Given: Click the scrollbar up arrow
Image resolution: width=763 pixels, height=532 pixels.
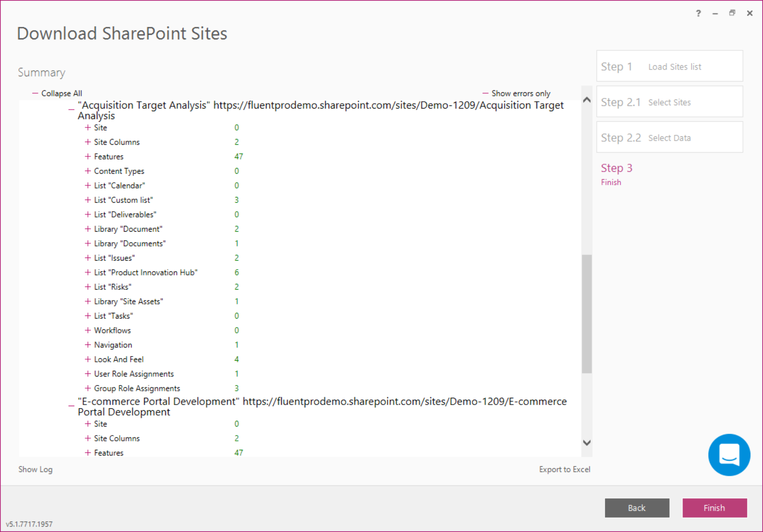Looking at the screenshot, I should [x=587, y=99].
